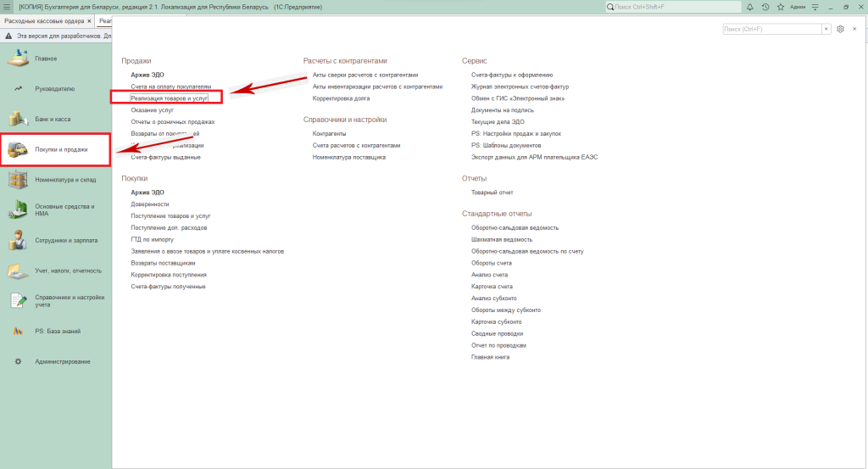
Task: Open Реализация товаров и услуг
Action: coord(170,98)
